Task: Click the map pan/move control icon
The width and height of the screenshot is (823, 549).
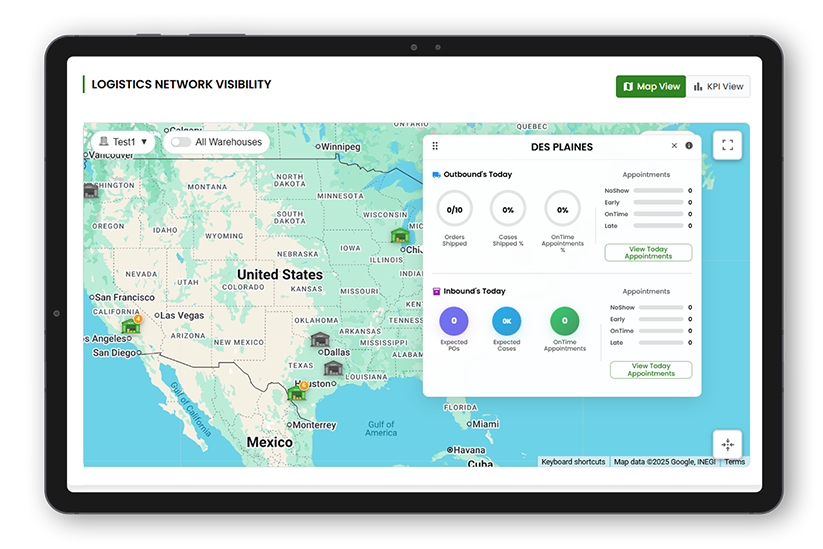Action: pyautogui.click(x=727, y=444)
